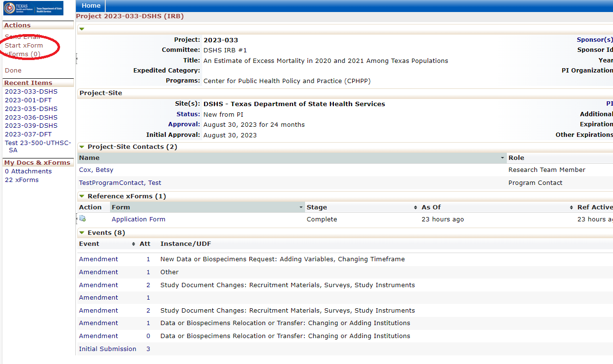The width and height of the screenshot is (613, 364).
Task: Sort by Stage using its column sort arrow
Action: coord(415,207)
